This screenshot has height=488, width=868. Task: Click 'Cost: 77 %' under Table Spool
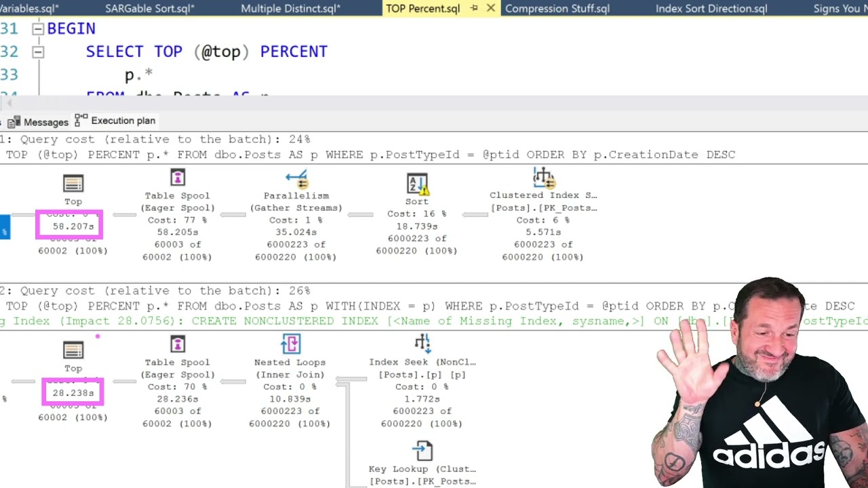(x=177, y=220)
